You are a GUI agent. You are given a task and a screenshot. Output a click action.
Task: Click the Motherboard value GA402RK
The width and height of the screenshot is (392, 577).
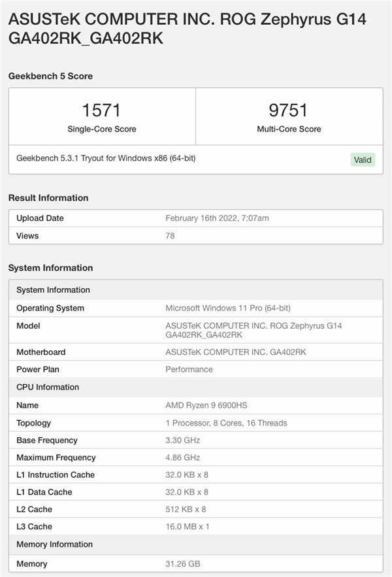point(236,352)
